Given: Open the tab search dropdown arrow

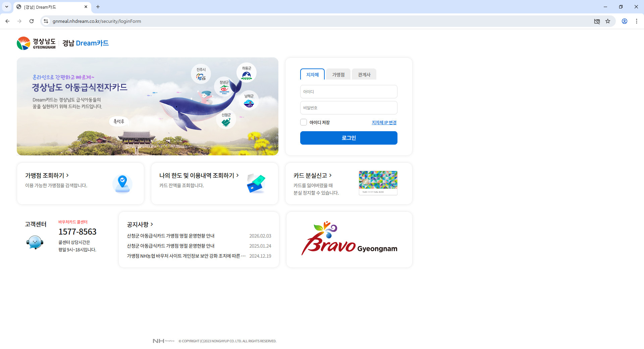Looking at the screenshot, I should [x=6, y=7].
